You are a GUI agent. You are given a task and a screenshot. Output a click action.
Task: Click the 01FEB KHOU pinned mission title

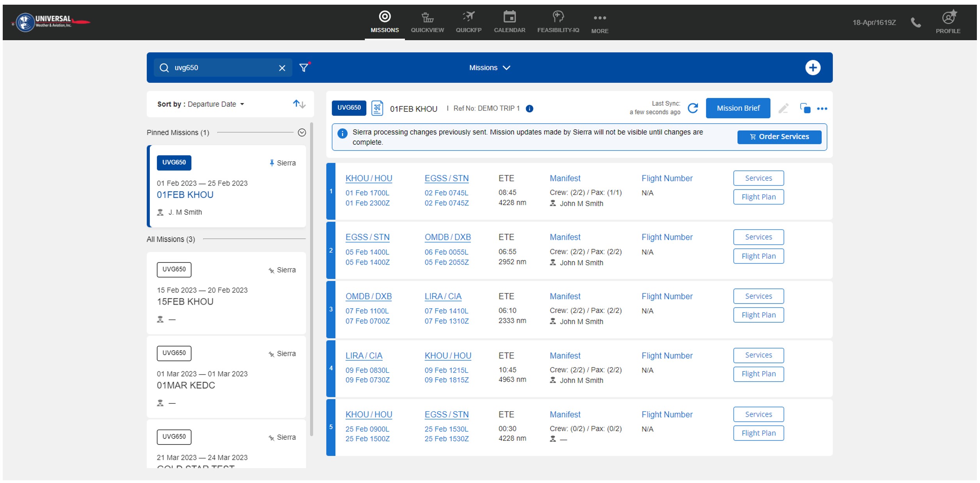coord(185,195)
